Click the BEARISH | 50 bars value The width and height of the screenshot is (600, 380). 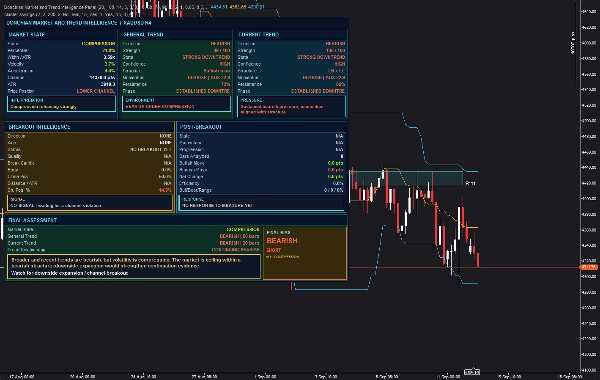tap(239, 236)
